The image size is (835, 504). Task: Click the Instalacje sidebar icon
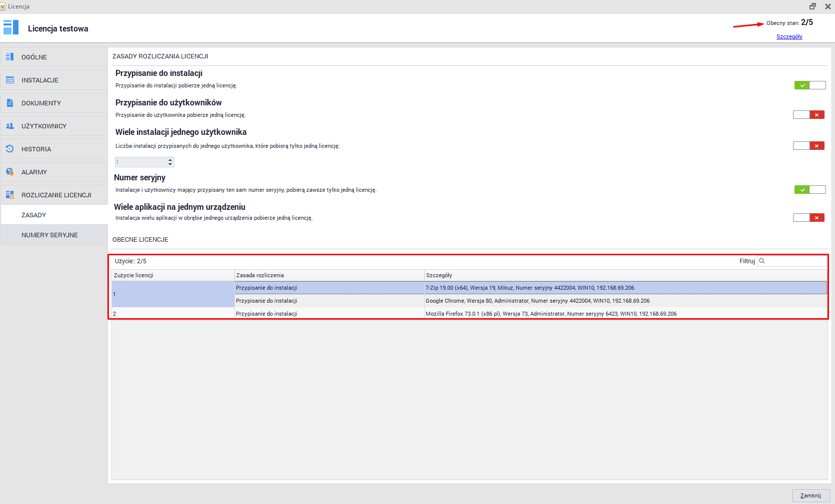point(9,80)
